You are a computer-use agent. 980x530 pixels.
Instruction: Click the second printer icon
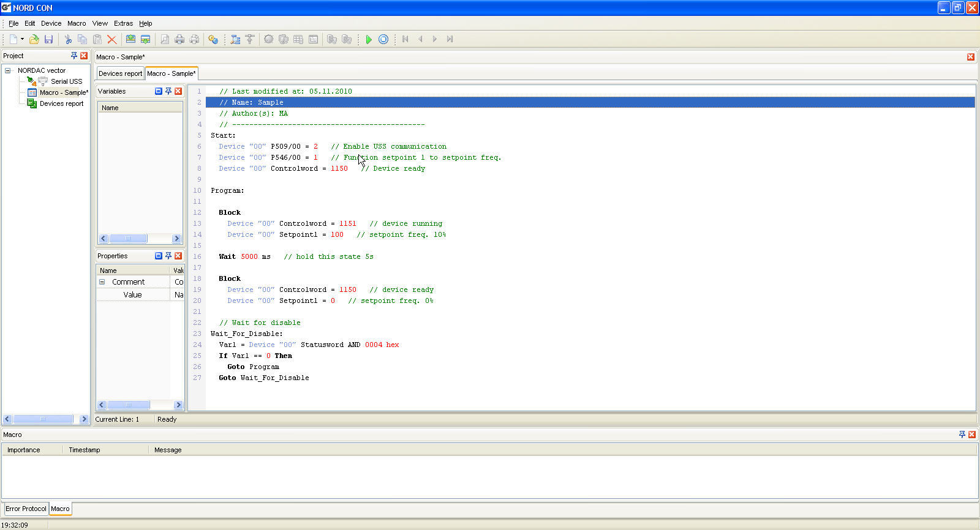[194, 39]
